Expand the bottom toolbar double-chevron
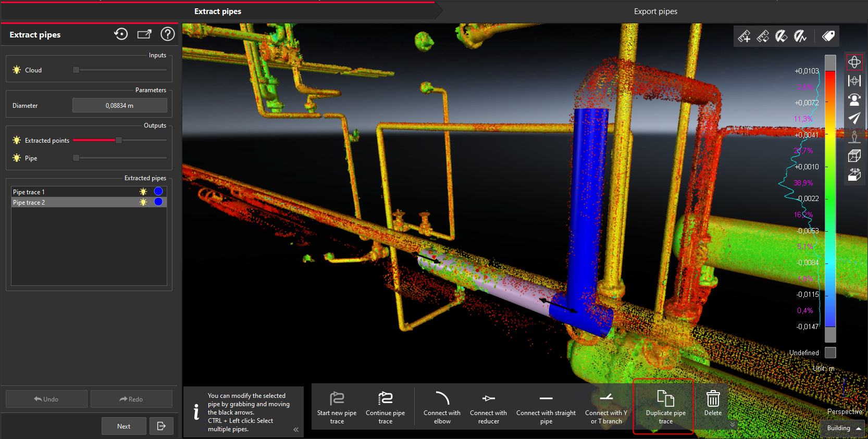The width and height of the screenshot is (868, 439). pyautogui.click(x=733, y=424)
